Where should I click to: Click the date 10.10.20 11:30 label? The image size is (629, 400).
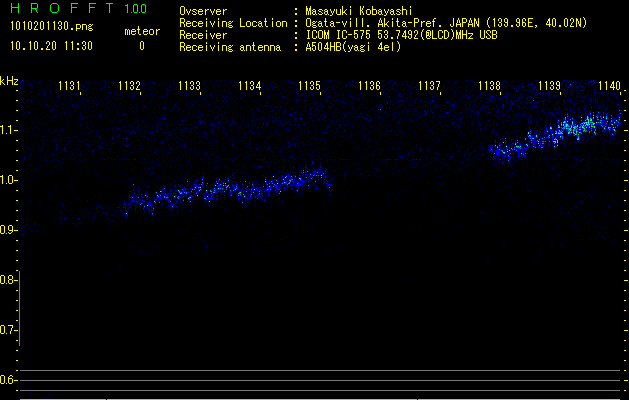coord(50,46)
